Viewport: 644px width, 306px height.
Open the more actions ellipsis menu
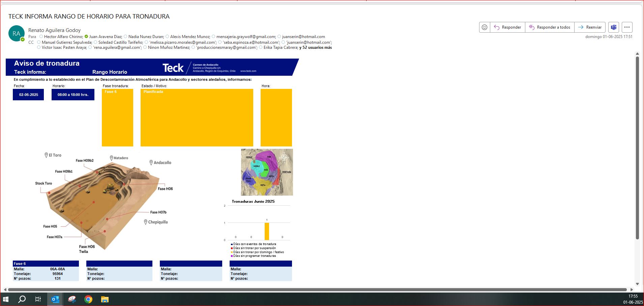point(627,27)
